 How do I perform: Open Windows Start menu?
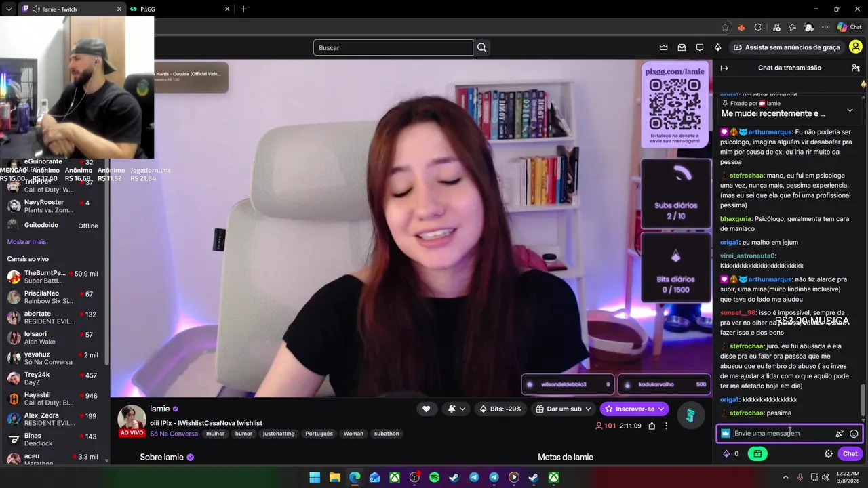pos(315,478)
